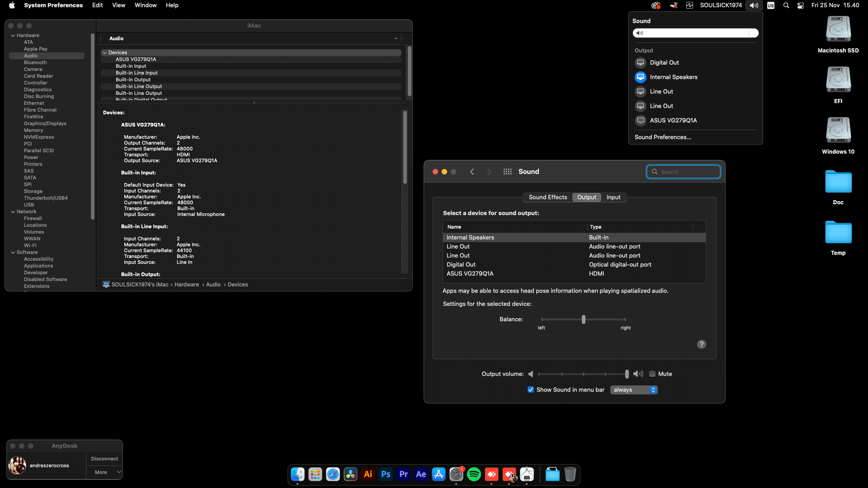Open Spotlight search in menu bar
This screenshot has width=868, height=488.
tap(786, 5)
